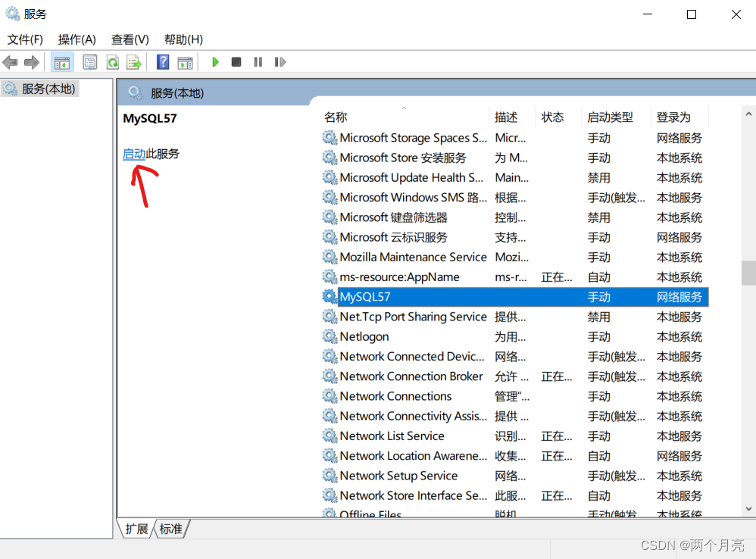The height and width of the screenshot is (559, 756).
Task: Click 网络服务 login cell of MySQL57 row
Action: pos(679,297)
